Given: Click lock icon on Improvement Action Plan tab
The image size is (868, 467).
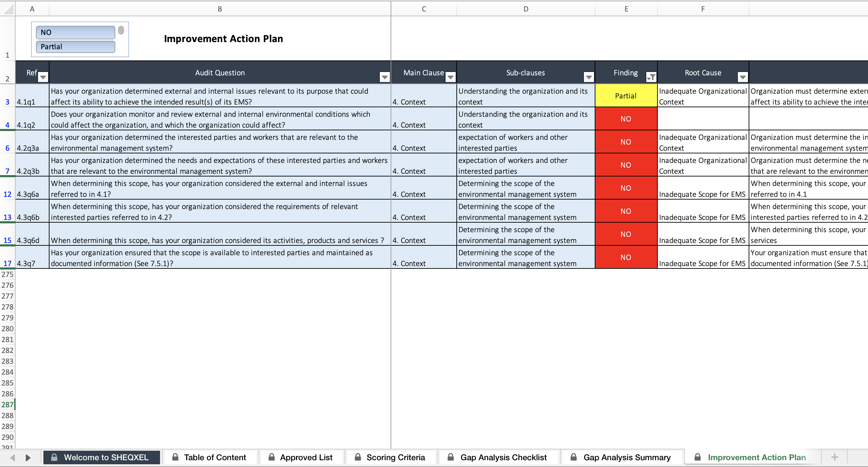Looking at the screenshot, I should click(x=697, y=457).
